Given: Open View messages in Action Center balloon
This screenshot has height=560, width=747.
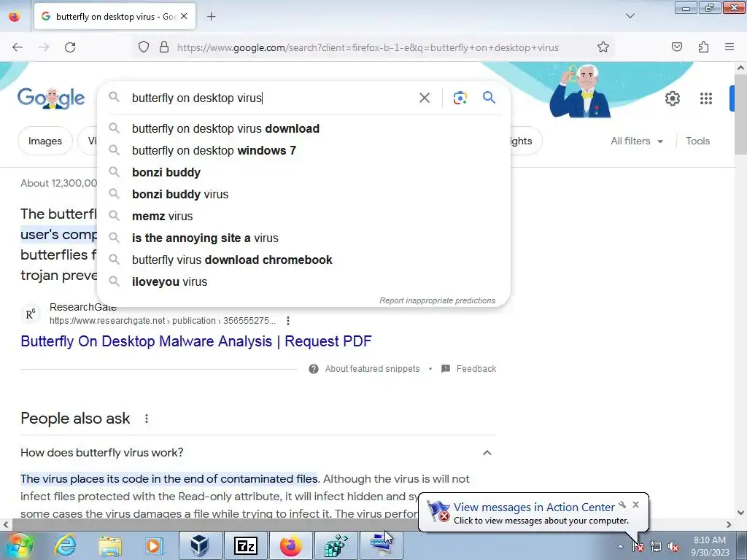Looking at the screenshot, I should pyautogui.click(x=534, y=507).
